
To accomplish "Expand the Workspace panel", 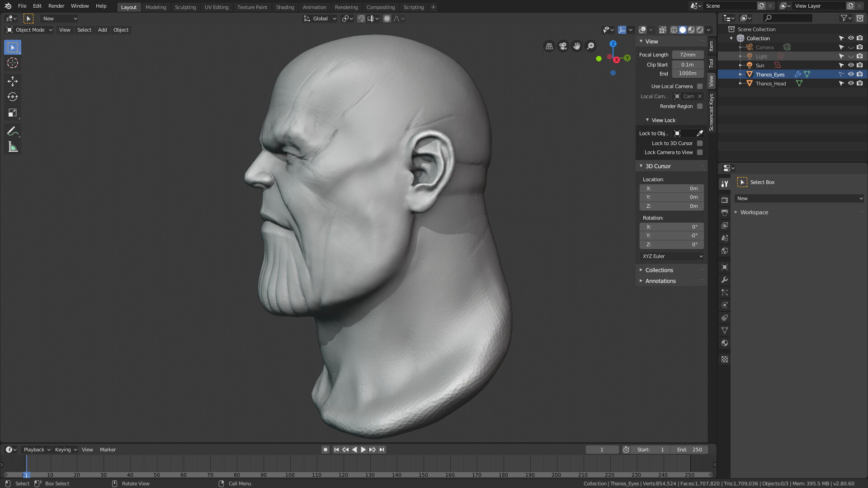I will [754, 212].
